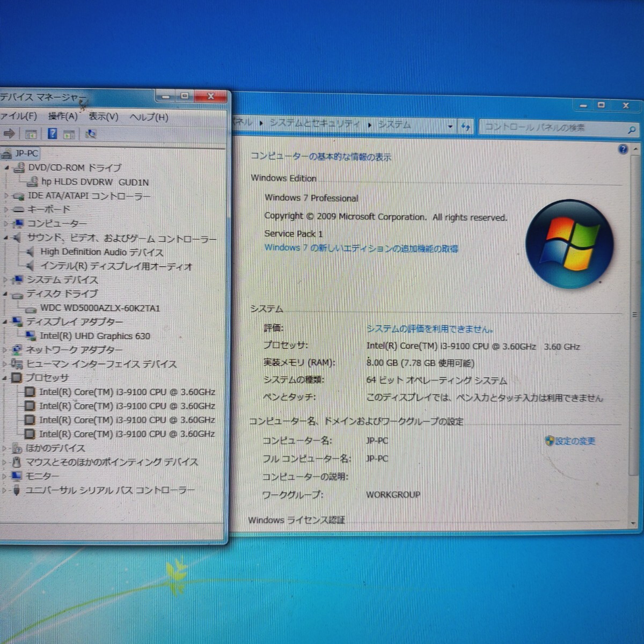Click the ディスプレイ アダプター category icon

coord(18,322)
